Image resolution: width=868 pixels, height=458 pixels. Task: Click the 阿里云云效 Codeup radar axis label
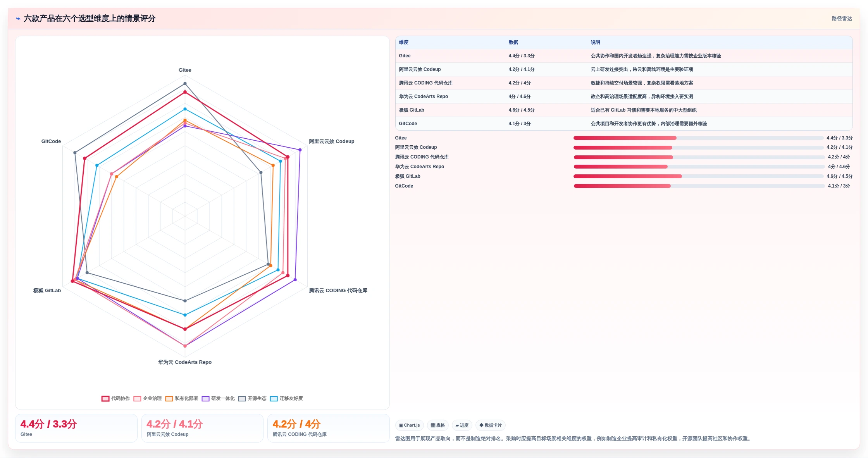[332, 141]
